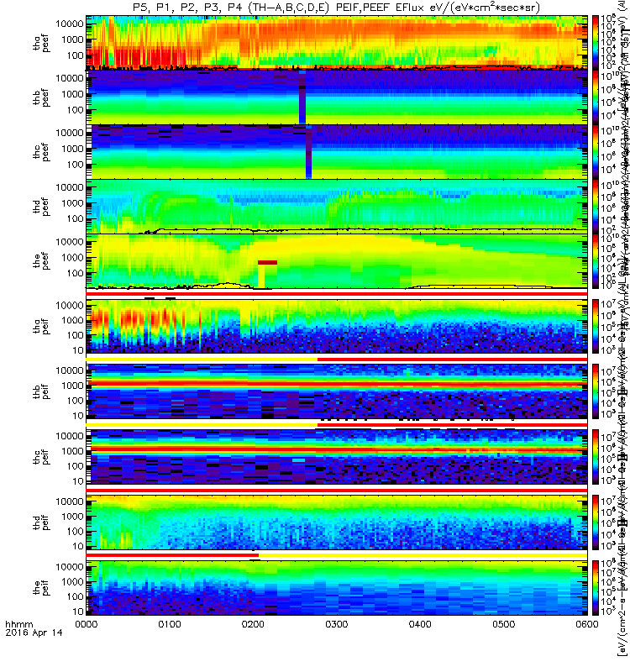Click the "the peef" panel label
This screenshot has height=672, width=630.
[41, 261]
